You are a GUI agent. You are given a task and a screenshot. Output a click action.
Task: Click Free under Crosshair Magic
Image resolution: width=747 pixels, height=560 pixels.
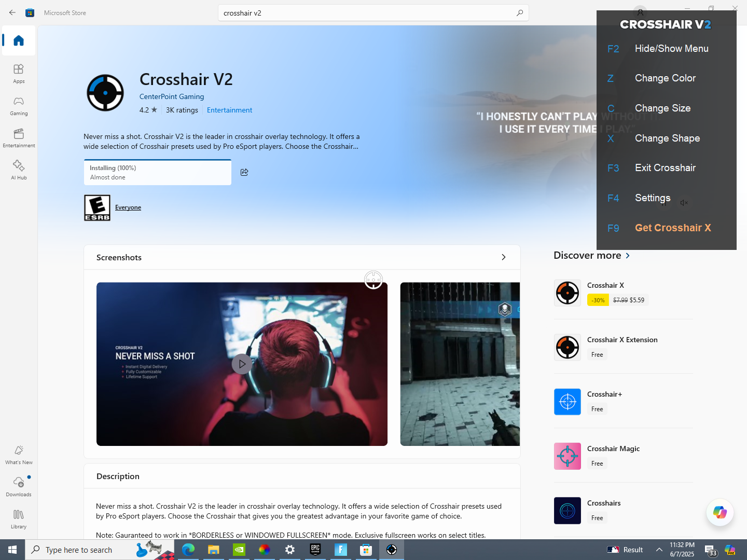click(597, 464)
